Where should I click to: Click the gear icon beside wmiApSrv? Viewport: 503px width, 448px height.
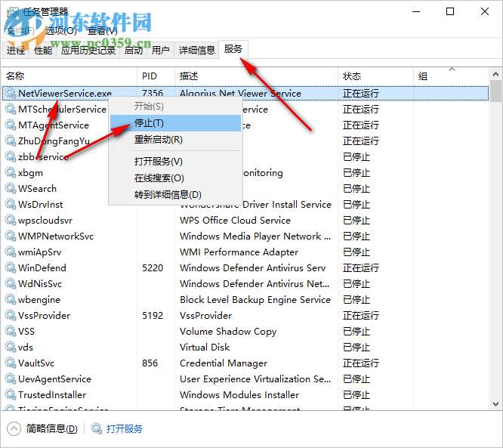coord(11,252)
